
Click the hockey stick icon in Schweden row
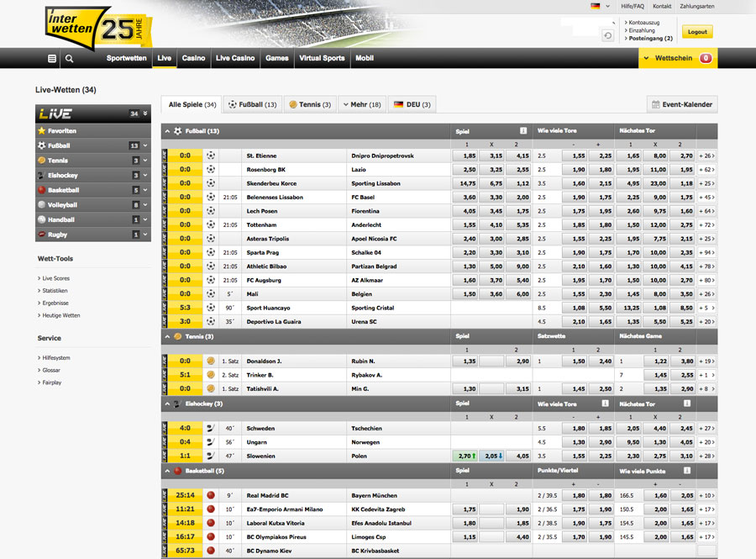coord(211,428)
